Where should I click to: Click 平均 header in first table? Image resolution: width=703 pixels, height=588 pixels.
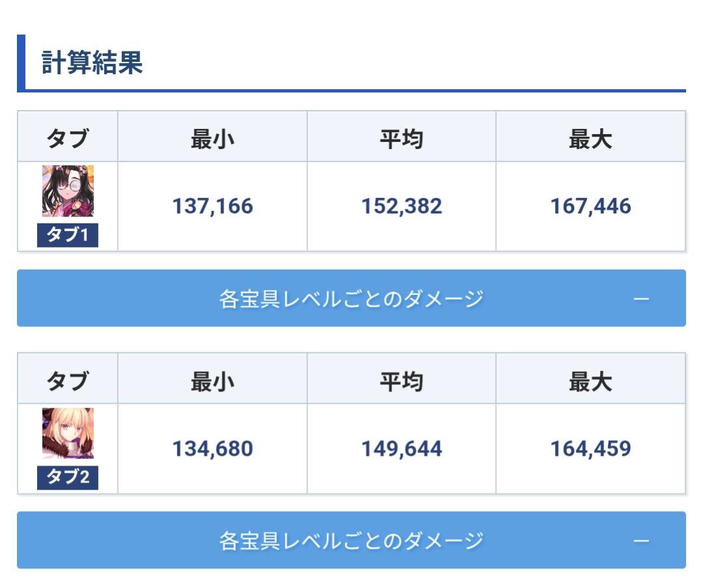pyautogui.click(x=402, y=139)
